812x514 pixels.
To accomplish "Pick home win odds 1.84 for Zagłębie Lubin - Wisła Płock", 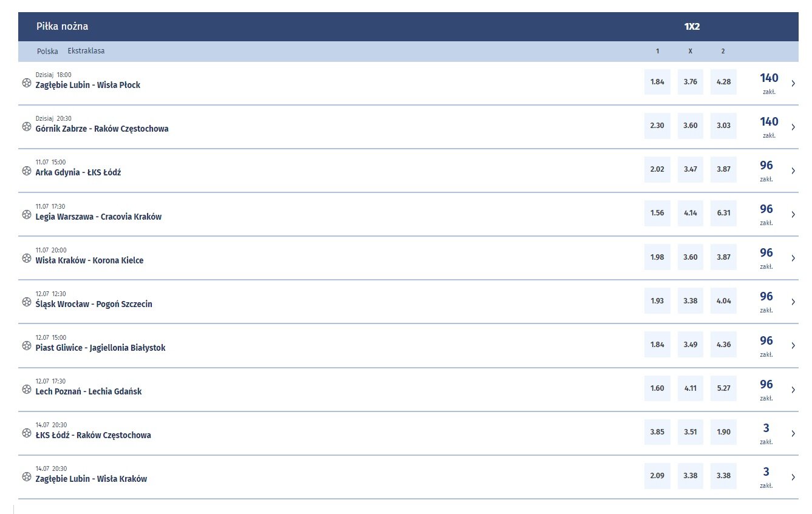I will [x=657, y=82].
